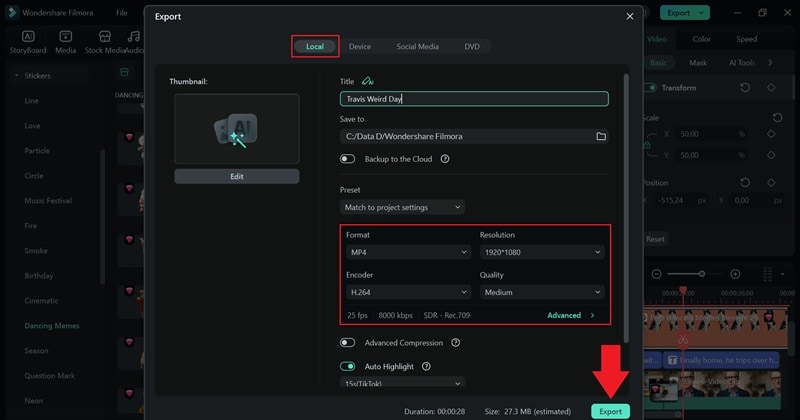The height and width of the screenshot is (420, 800).
Task: Switch to the DVD tab
Action: pos(472,46)
